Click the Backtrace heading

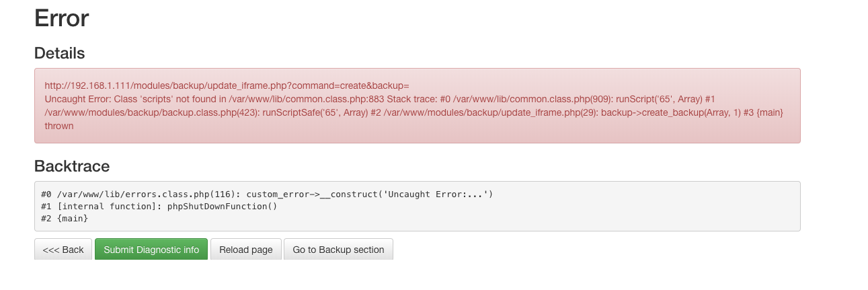71,166
